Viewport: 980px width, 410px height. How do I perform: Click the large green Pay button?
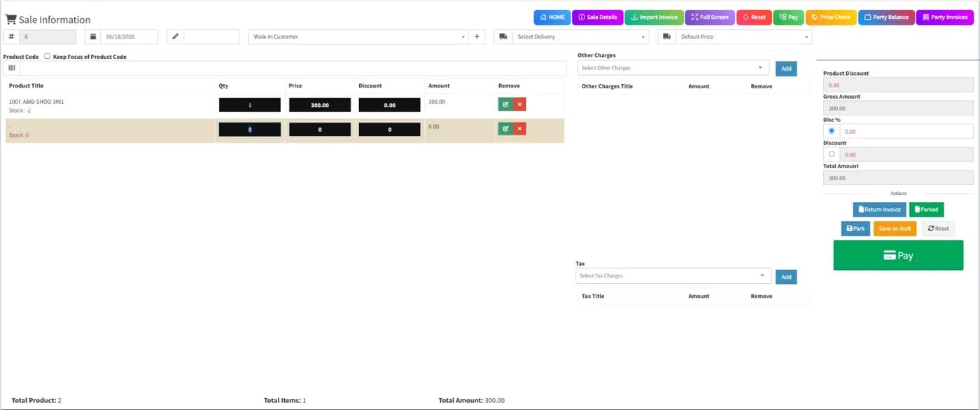[898, 255]
